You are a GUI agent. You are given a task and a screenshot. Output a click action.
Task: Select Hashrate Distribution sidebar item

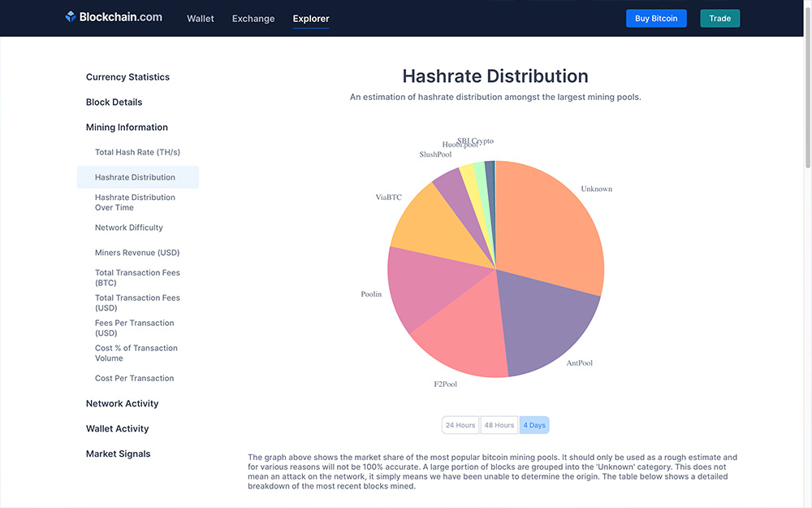(138, 177)
